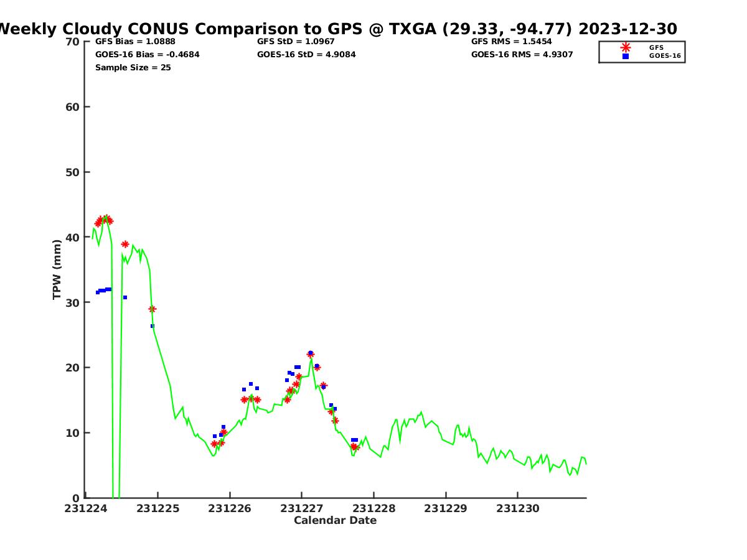
Task: Click the isolated GFS asterisk near 39 mm
Action: click(125, 244)
